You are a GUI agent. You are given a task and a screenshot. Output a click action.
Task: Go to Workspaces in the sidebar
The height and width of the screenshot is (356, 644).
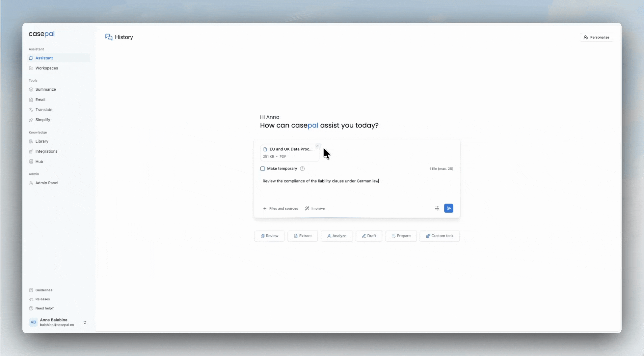pyautogui.click(x=46, y=68)
